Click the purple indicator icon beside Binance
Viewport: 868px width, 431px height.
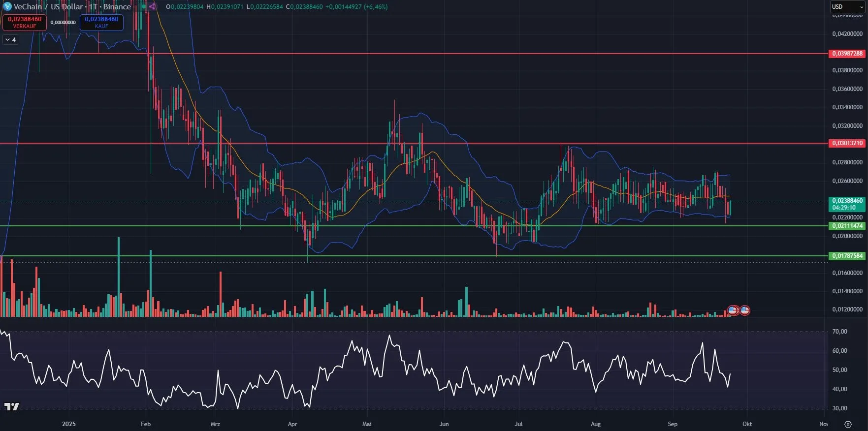coord(152,6)
